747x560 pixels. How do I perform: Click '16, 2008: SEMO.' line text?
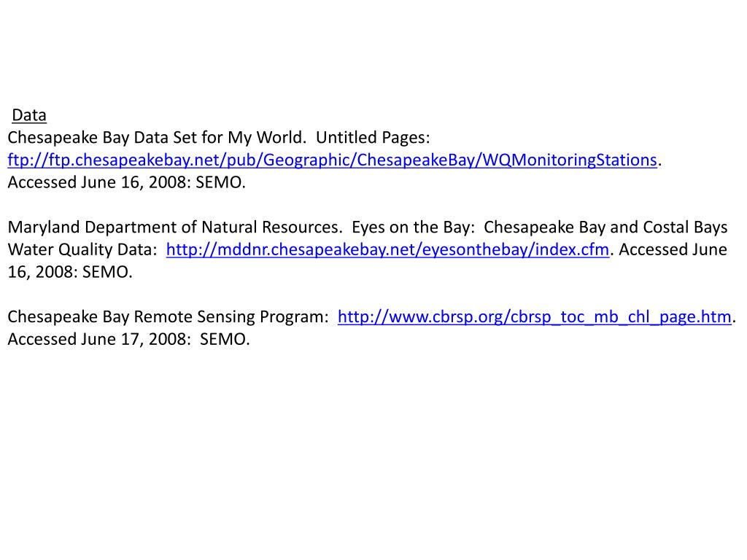click(x=70, y=272)
